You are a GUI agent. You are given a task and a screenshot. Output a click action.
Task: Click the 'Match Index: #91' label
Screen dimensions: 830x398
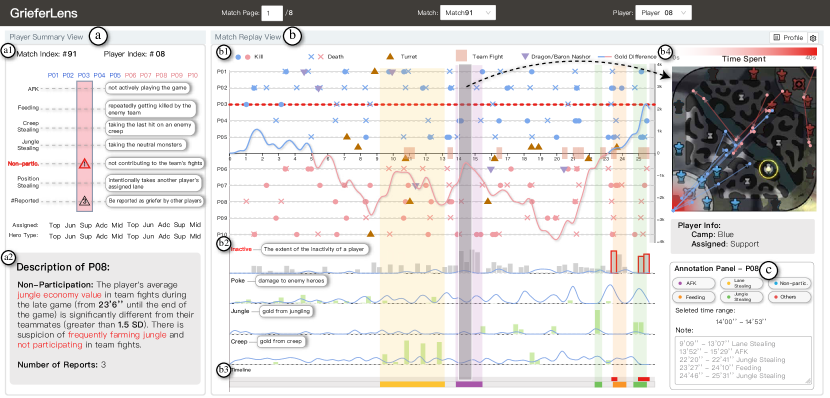(46, 54)
